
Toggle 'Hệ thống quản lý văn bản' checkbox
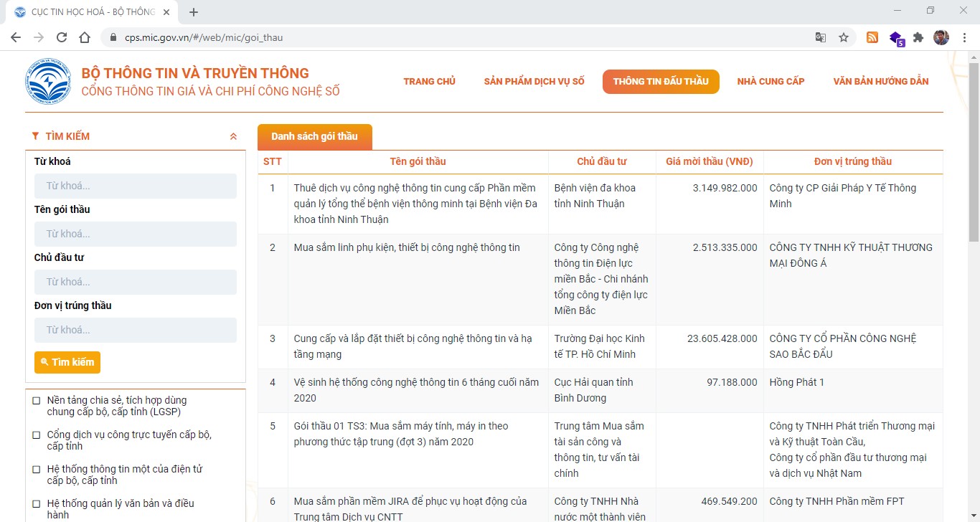click(37, 504)
